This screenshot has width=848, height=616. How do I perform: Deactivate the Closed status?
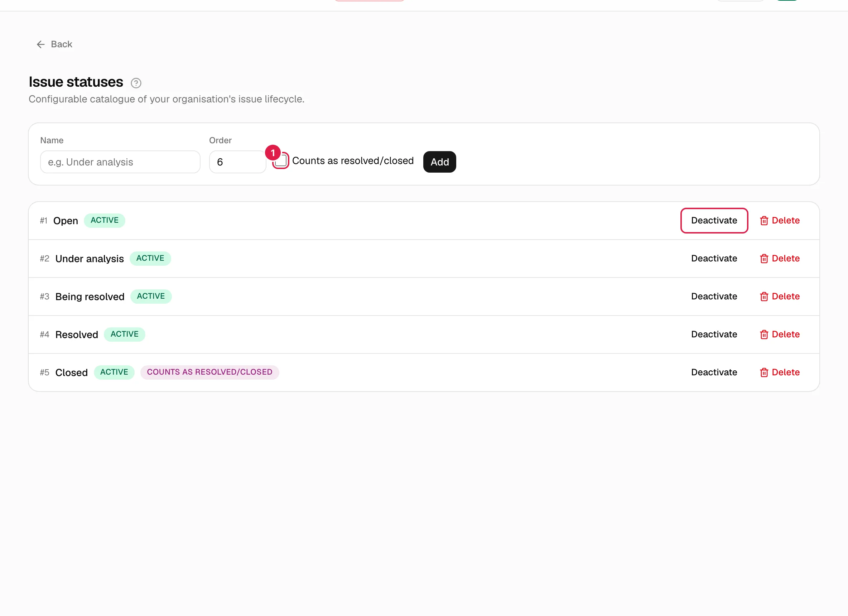pos(714,372)
